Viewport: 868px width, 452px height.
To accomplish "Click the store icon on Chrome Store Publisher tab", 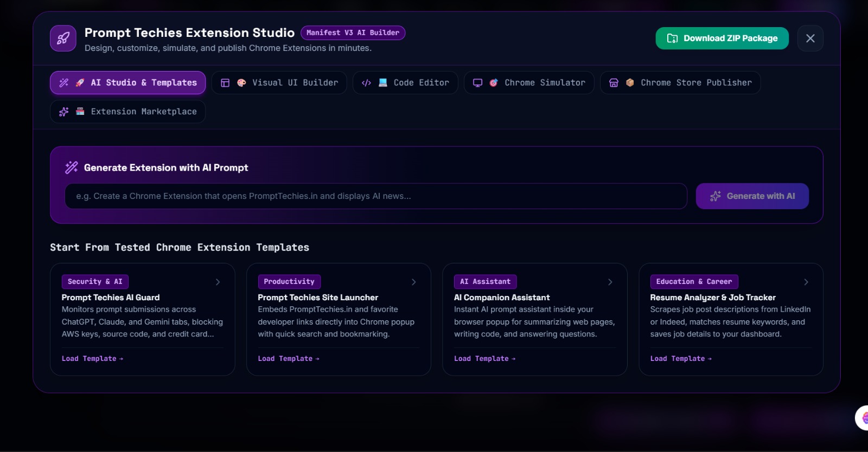I will (x=614, y=83).
